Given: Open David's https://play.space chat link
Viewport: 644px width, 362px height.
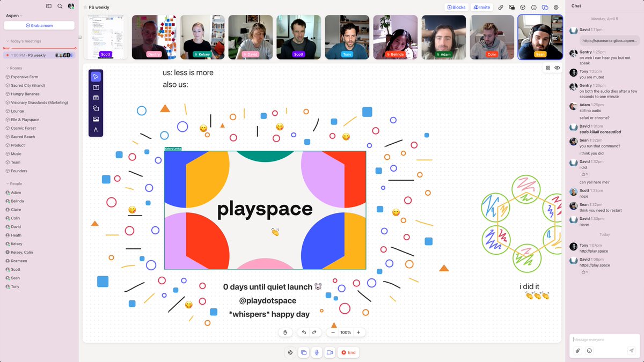Looking at the screenshot, I should pyautogui.click(x=595, y=265).
